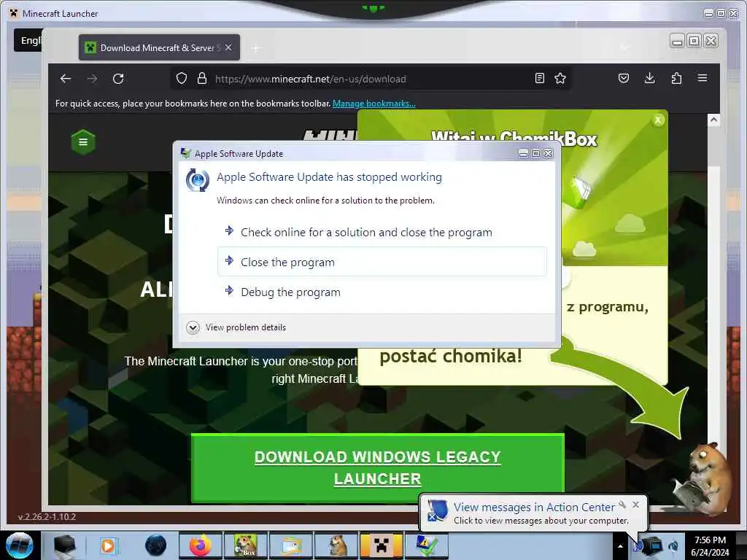
Task: Click Download Windows Legacy Launcher button
Action: click(377, 467)
